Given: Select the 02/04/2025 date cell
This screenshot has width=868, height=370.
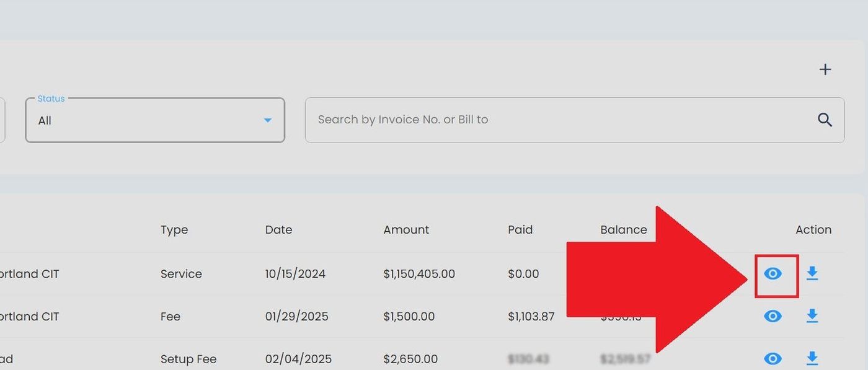Looking at the screenshot, I should (x=298, y=359).
